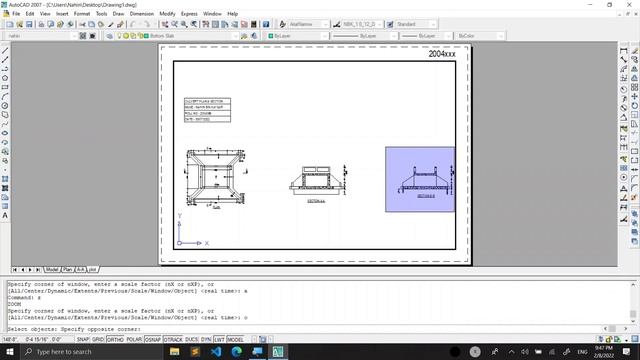Click first-tab navigation arrow near layout tabs
This screenshot has height=360, width=640.
coord(15,270)
